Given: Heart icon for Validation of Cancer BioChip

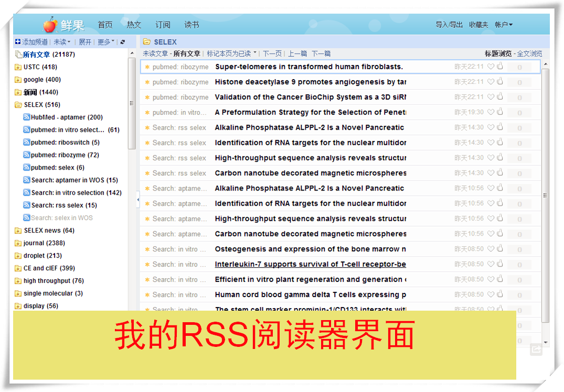Looking at the screenshot, I should (x=491, y=97).
